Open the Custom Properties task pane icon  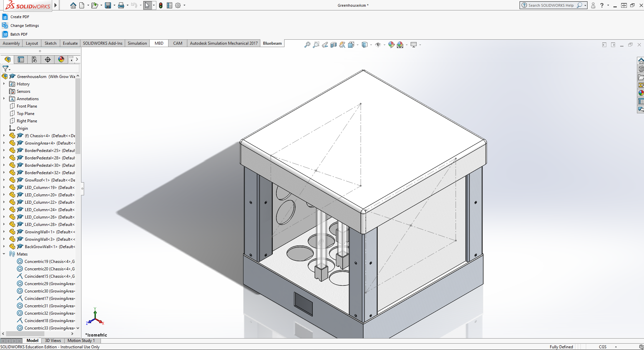coord(641,101)
